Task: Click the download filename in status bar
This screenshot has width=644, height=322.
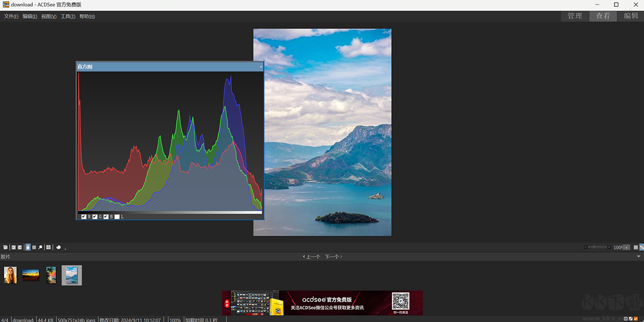Action: pyautogui.click(x=23, y=320)
